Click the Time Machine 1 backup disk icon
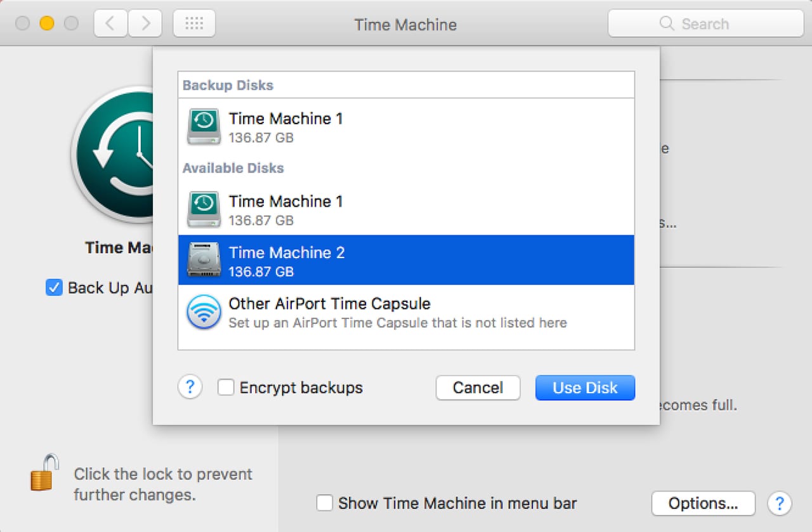Screen dimensions: 812x532 click(204, 127)
